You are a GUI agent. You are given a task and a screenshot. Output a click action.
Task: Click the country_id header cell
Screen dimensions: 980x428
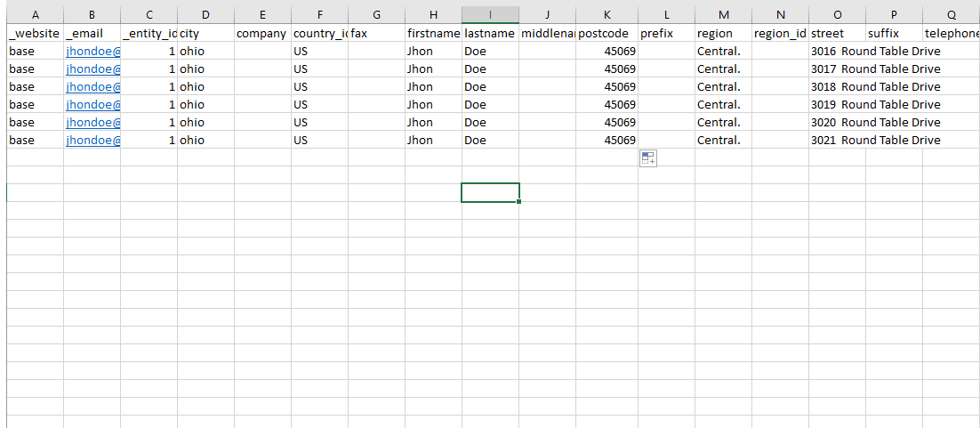point(319,33)
